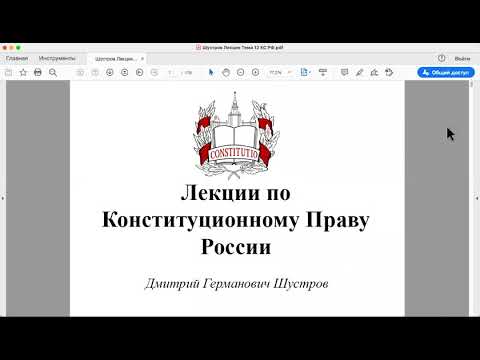Screen dimensions: 480x360
Task: Select the highlighter pen tool
Action: [x=359, y=72]
